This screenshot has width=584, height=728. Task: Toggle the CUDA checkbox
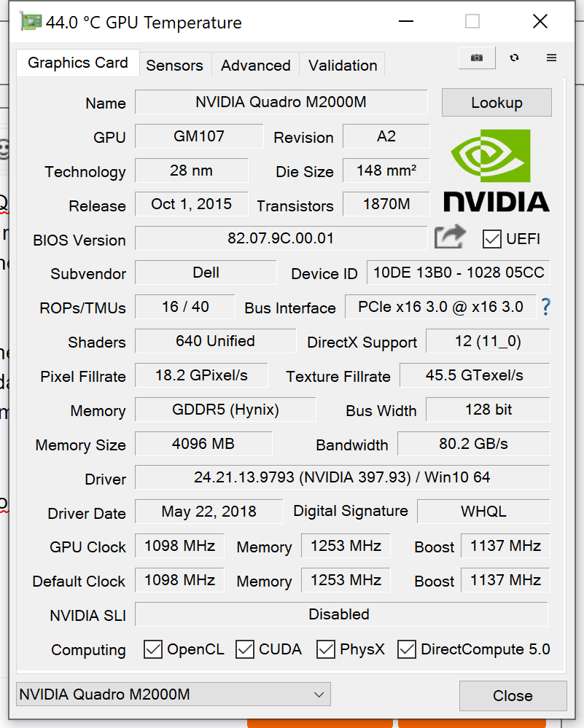pos(245,649)
